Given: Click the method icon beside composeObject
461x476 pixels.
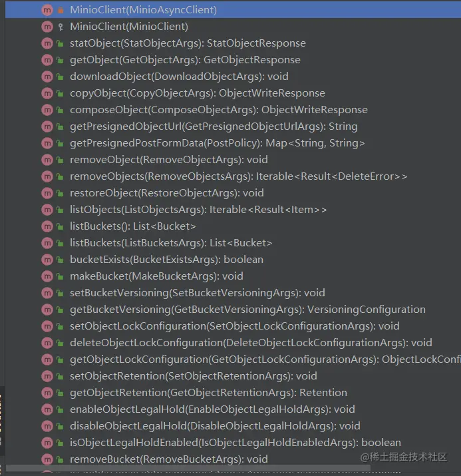Looking at the screenshot, I should pyautogui.click(x=47, y=110).
